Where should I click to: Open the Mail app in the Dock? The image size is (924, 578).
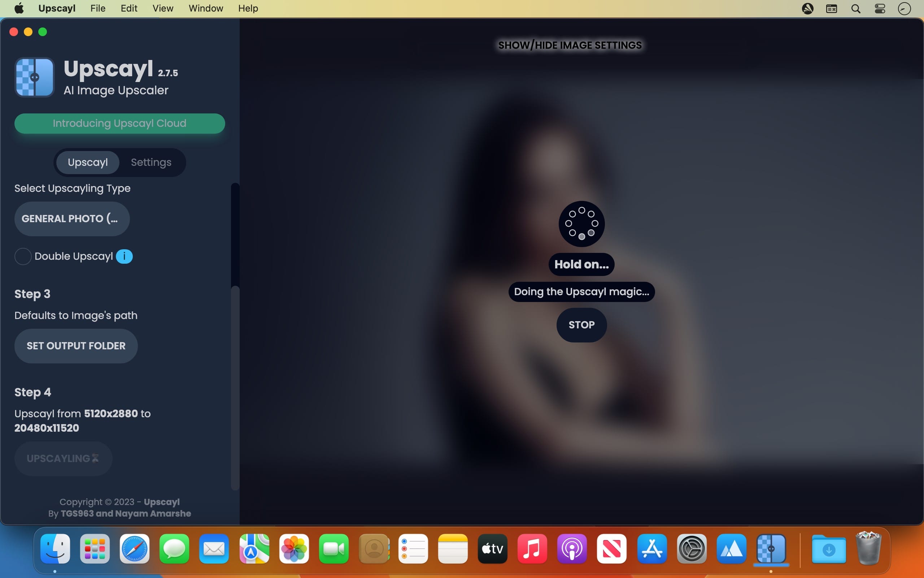click(214, 549)
